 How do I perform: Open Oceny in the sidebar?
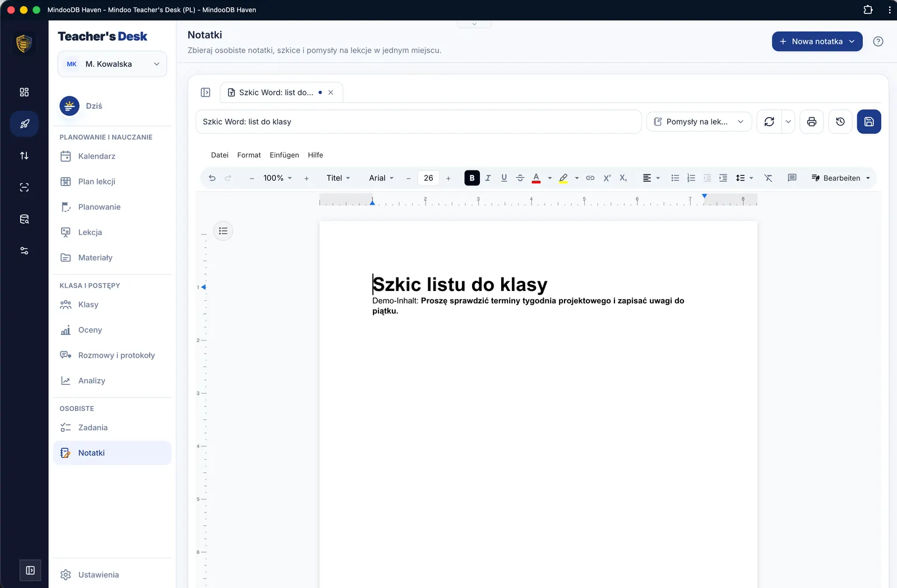pyautogui.click(x=112, y=330)
